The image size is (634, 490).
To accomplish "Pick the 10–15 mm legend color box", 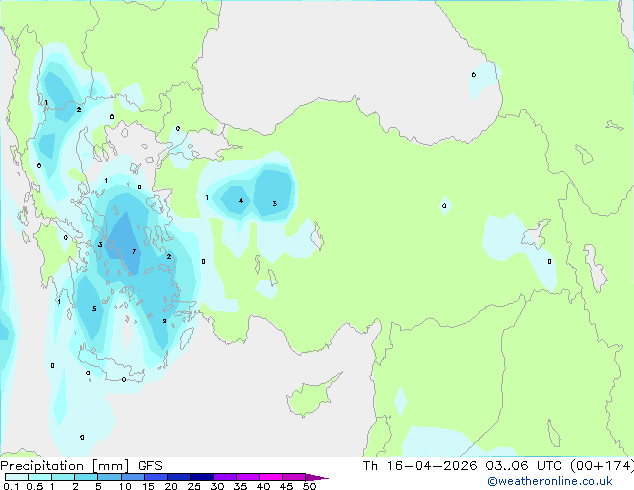I will coord(133,477).
